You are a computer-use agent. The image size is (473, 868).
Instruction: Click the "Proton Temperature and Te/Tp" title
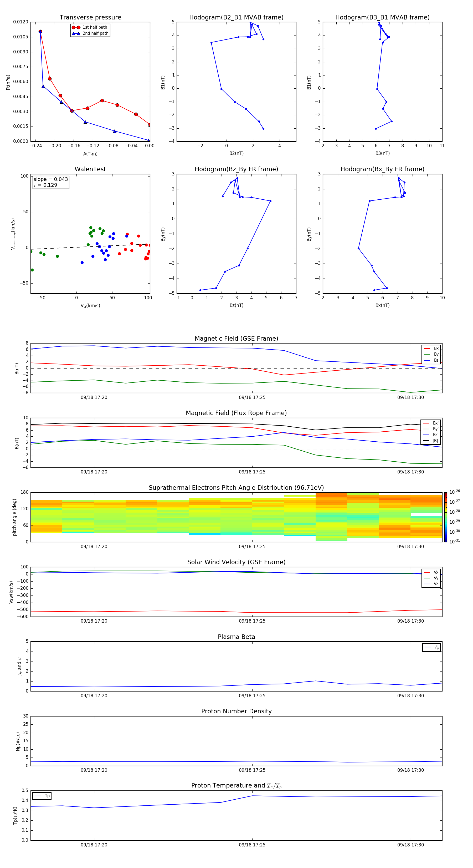click(236, 786)
